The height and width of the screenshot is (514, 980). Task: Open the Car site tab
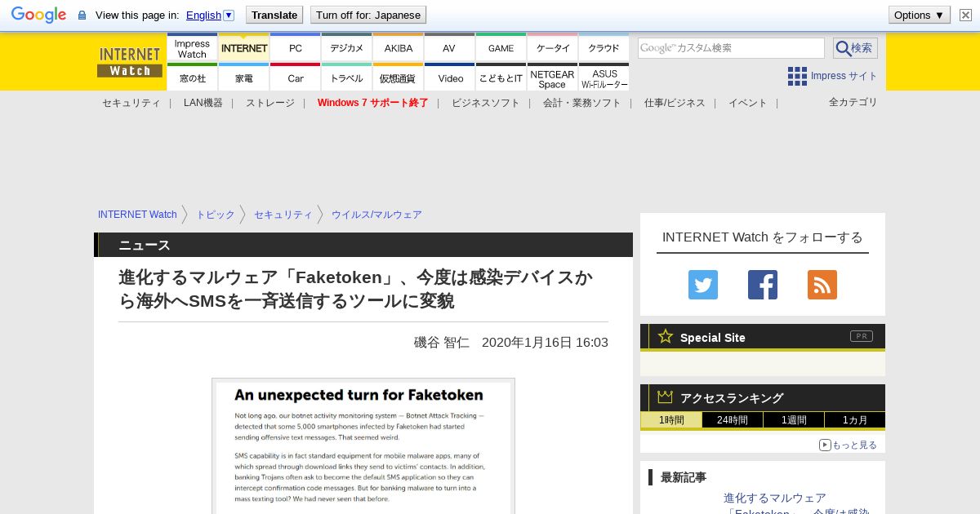(296, 78)
